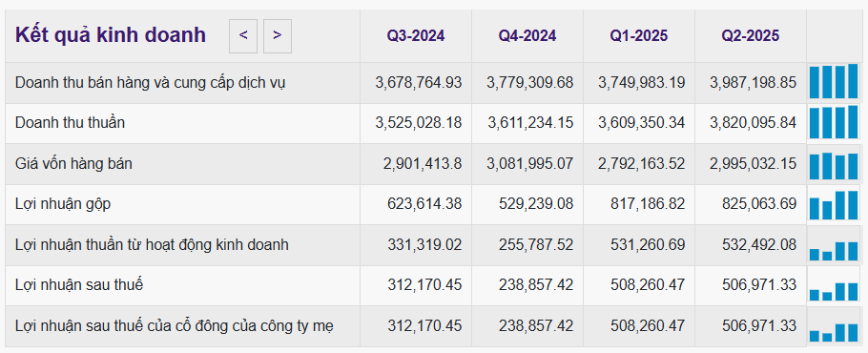This screenshot has width=868, height=353.
Task: Open the bar chart for Doanh thu bán hàng
Action: click(x=834, y=82)
